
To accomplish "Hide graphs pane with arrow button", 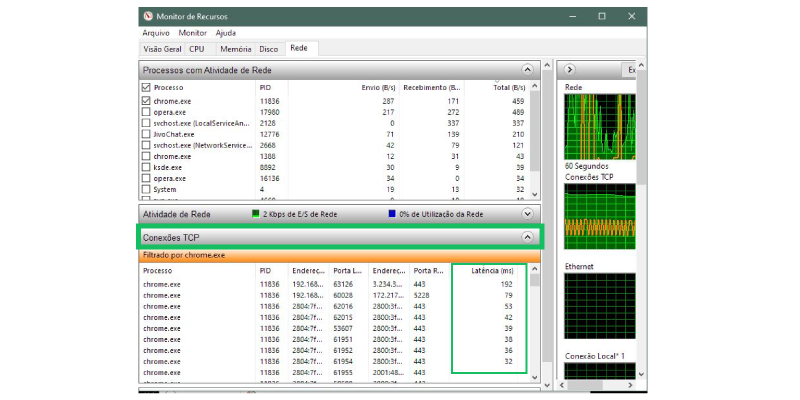I will tap(568, 70).
